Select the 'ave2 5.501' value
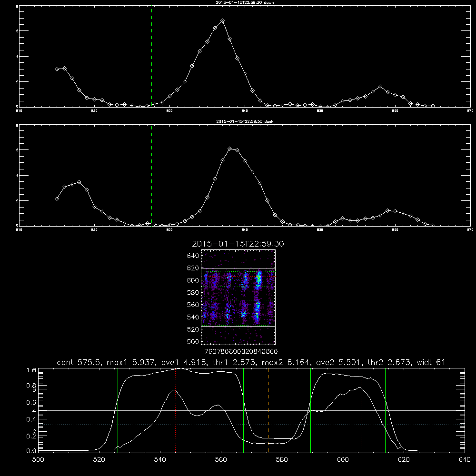This screenshot has height=476, width=476. (338, 362)
